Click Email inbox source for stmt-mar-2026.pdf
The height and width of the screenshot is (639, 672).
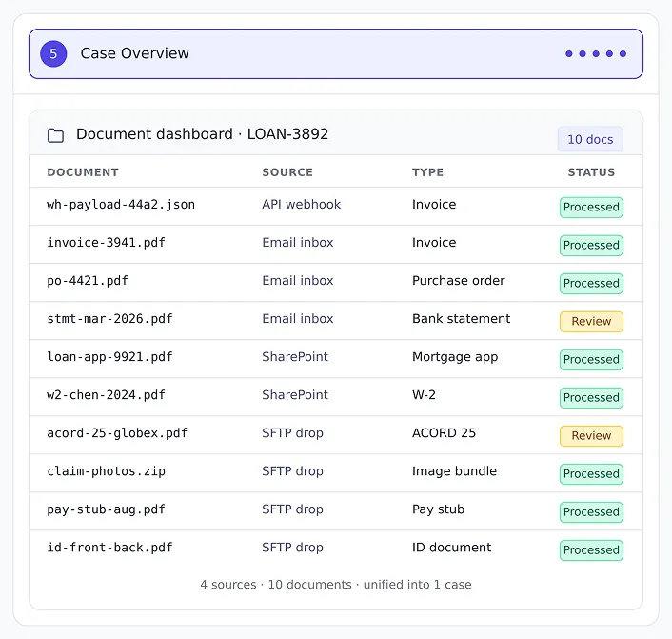297,319
